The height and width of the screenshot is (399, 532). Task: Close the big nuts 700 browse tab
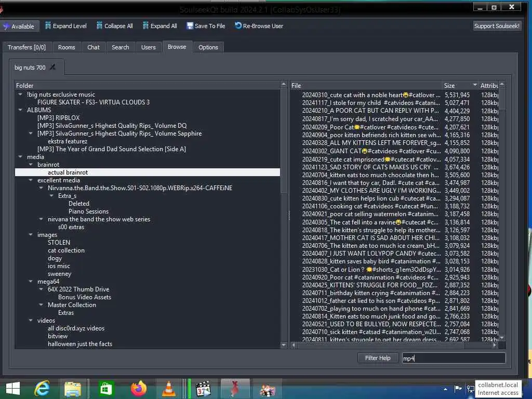(52, 67)
